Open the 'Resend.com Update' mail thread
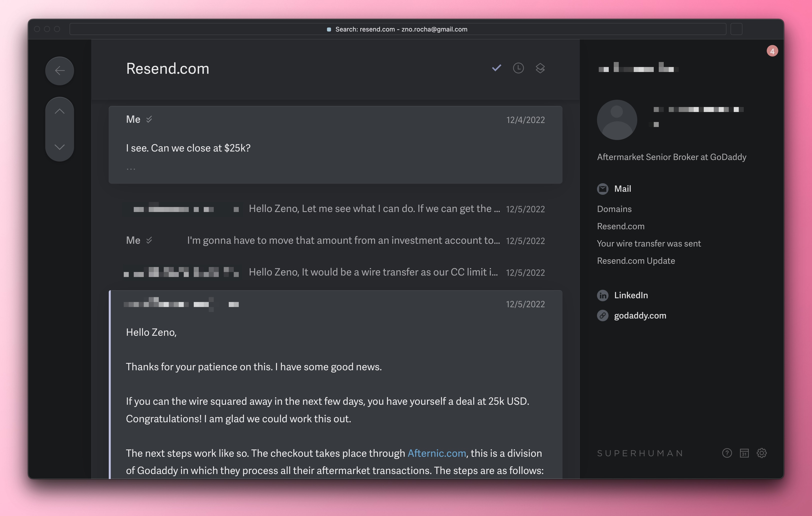The image size is (812, 516). point(636,261)
